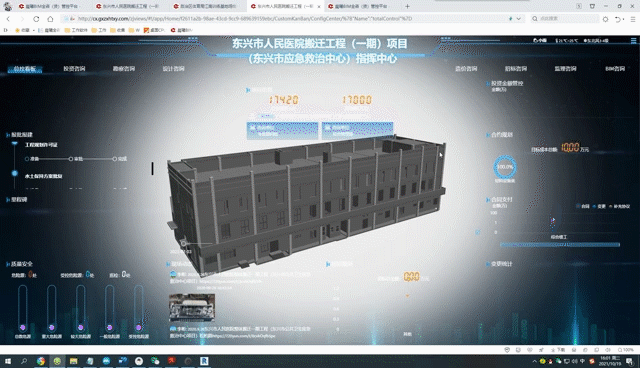This screenshot has height=368, width=640.
Task: Click the browser back arrow
Action: (x=8, y=19)
